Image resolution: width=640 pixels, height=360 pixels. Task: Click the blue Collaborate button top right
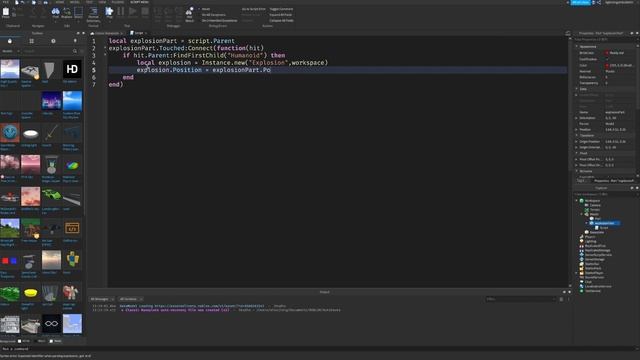pyautogui.click(x=581, y=2)
